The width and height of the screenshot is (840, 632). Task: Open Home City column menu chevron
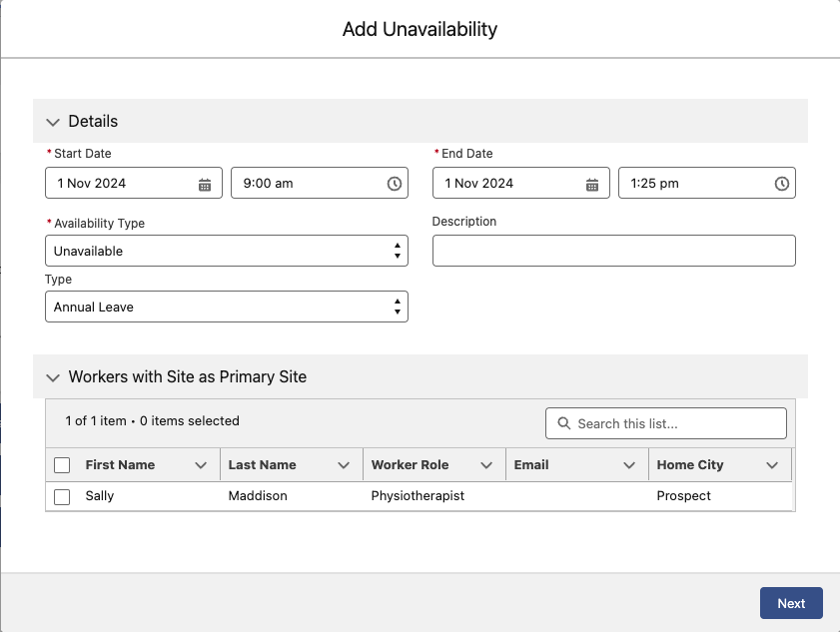pyautogui.click(x=772, y=465)
